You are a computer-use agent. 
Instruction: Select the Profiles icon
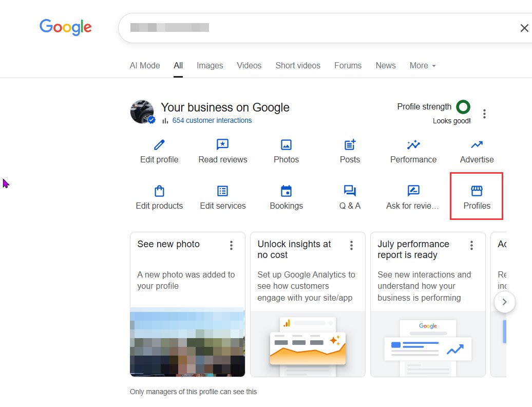(x=477, y=191)
